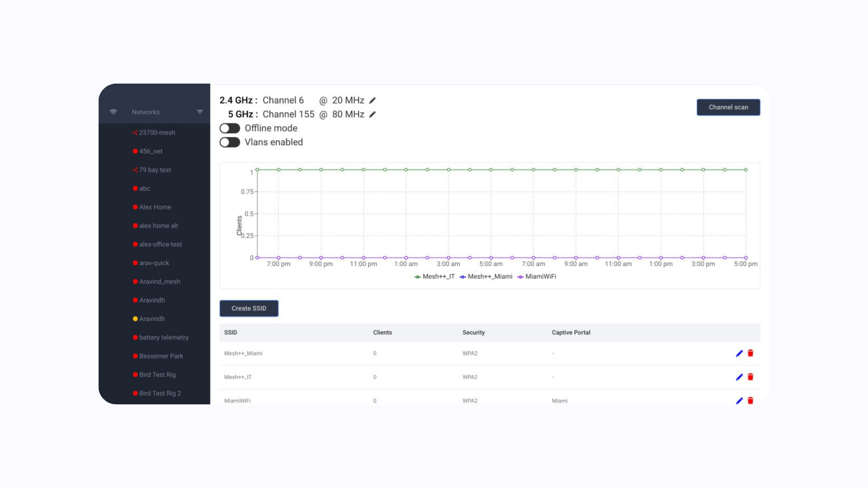Open the network filter in the sidebar
The image size is (868, 488).
click(200, 112)
